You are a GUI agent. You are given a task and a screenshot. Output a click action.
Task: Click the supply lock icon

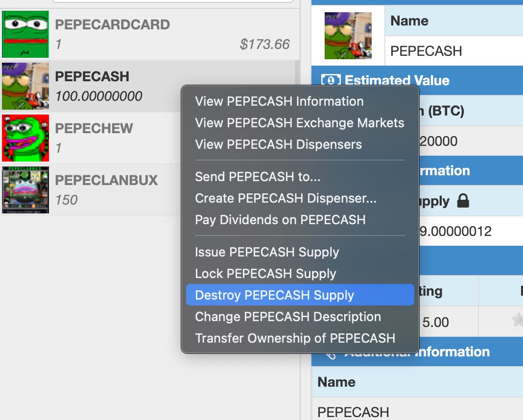pyautogui.click(x=463, y=201)
